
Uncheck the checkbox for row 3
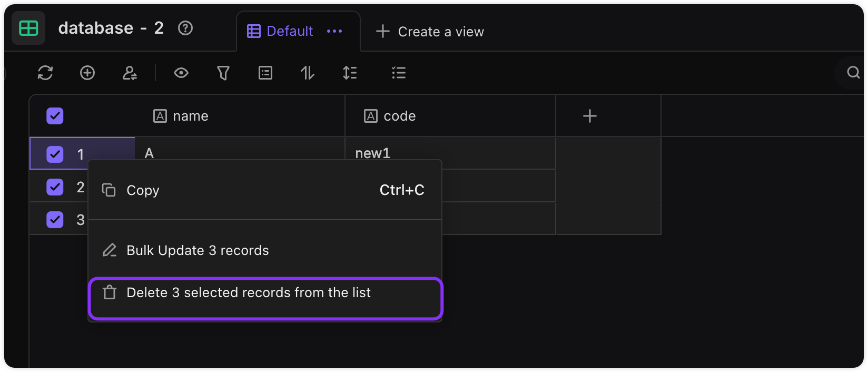coord(55,220)
